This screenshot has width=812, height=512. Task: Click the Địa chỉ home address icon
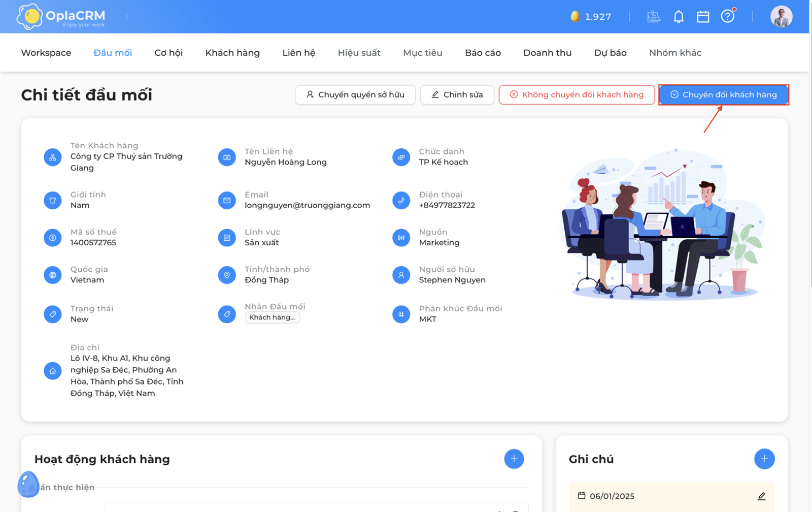pyautogui.click(x=53, y=371)
